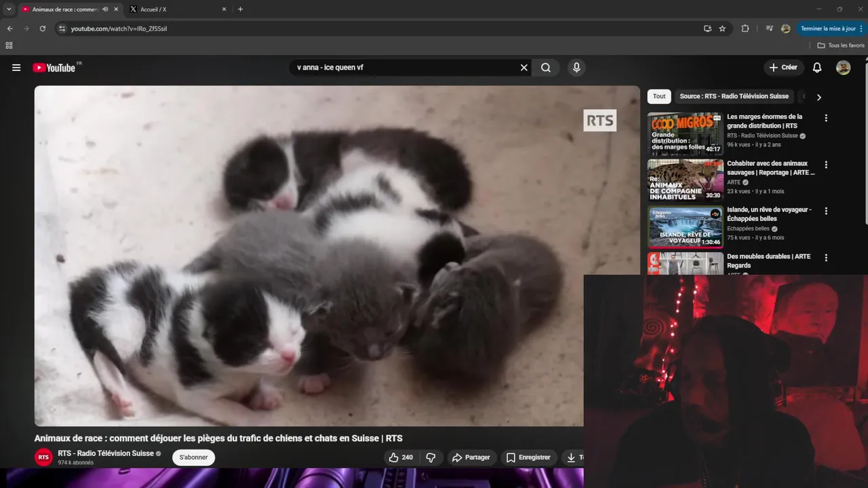Click the youtube.com address bar URL

coord(119,28)
